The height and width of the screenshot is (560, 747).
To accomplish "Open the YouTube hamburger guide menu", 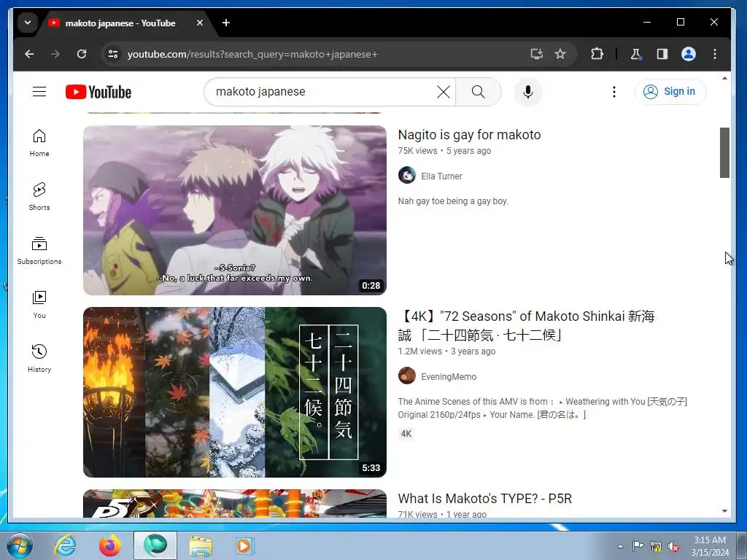I will [x=39, y=91].
